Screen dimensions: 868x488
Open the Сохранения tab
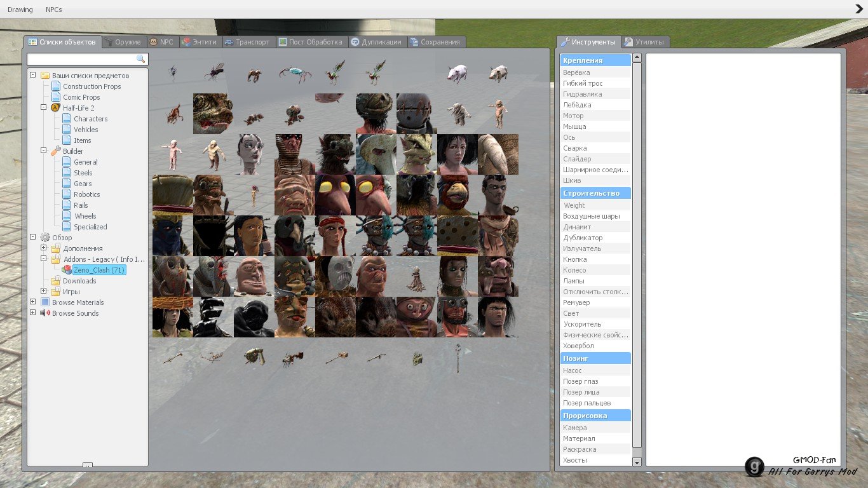[436, 42]
